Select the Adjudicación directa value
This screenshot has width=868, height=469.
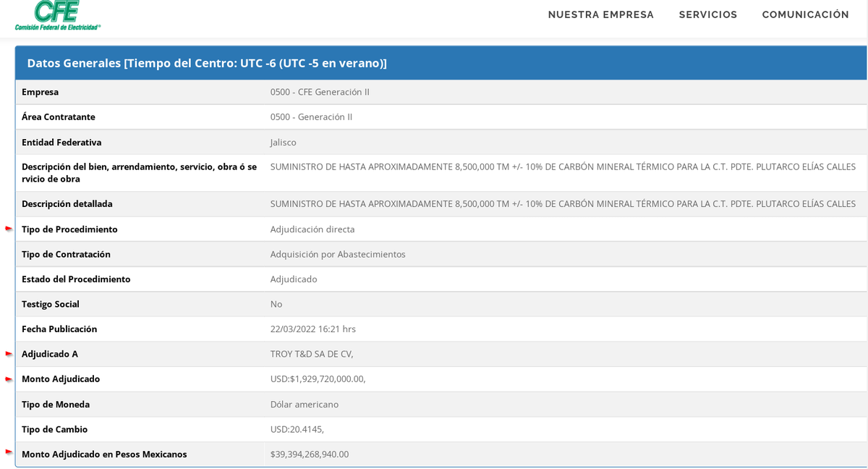[312, 229]
